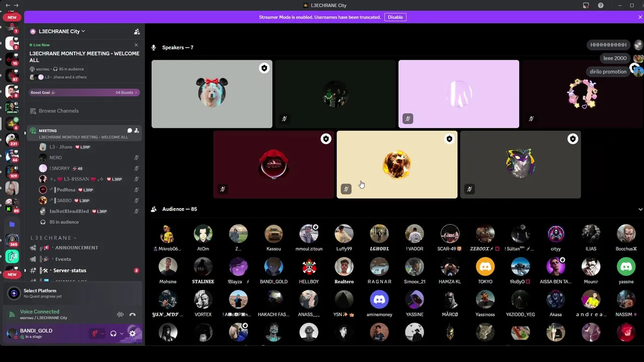This screenshot has height=362, width=644.
Task: Expand the Boost Goal arrow
Action: click(136, 93)
